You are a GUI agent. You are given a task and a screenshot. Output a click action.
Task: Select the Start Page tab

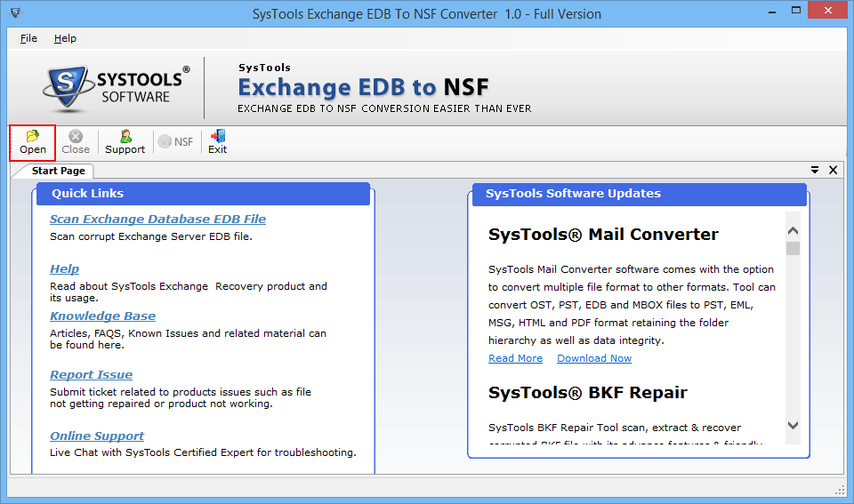coord(58,171)
